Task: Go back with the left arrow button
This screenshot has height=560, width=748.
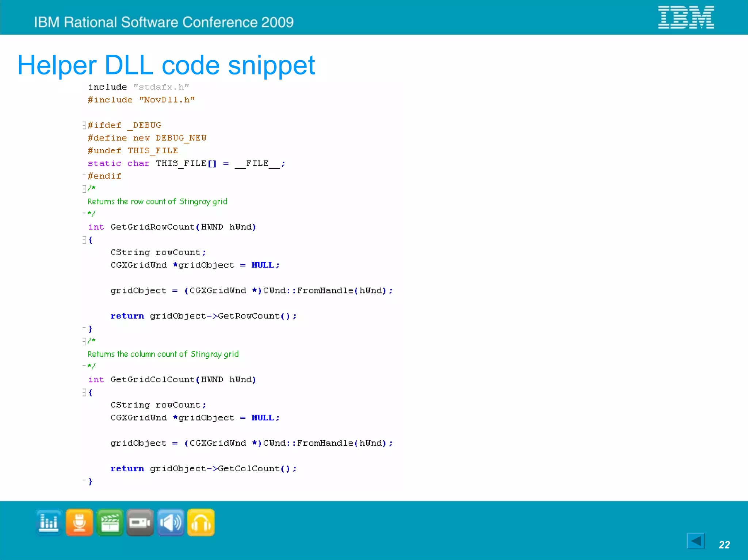Action: pyautogui.click(x=696, y=541)
